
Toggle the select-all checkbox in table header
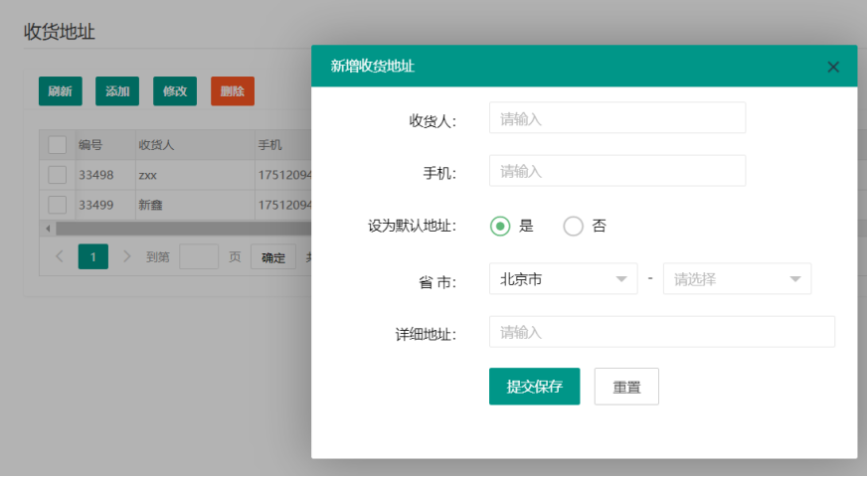point(58,145)
